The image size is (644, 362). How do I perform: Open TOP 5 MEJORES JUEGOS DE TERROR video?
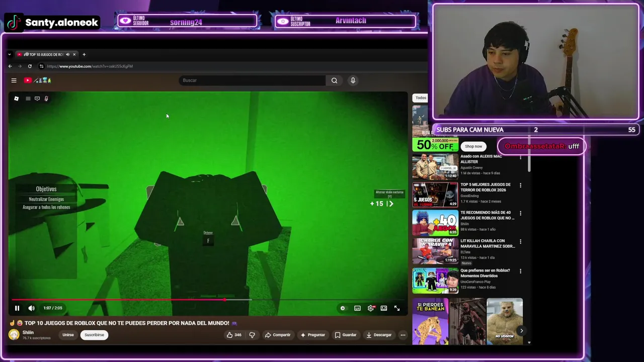[x=435, y=195]
